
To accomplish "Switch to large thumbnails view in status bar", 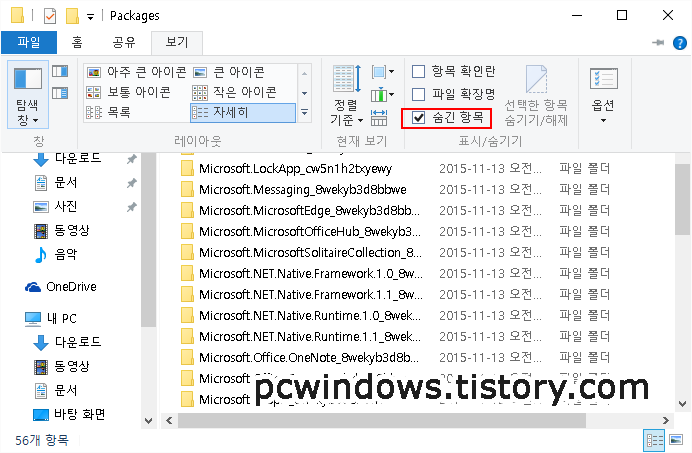I will coord(676,440).
